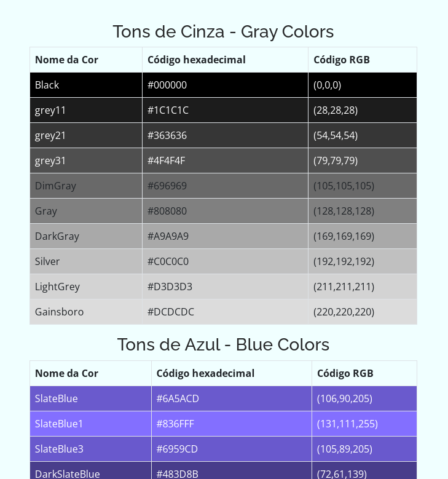This screenshot has height=479, width=448.
Task: Select the #836FFF hex code
Action: coord(175,424)
